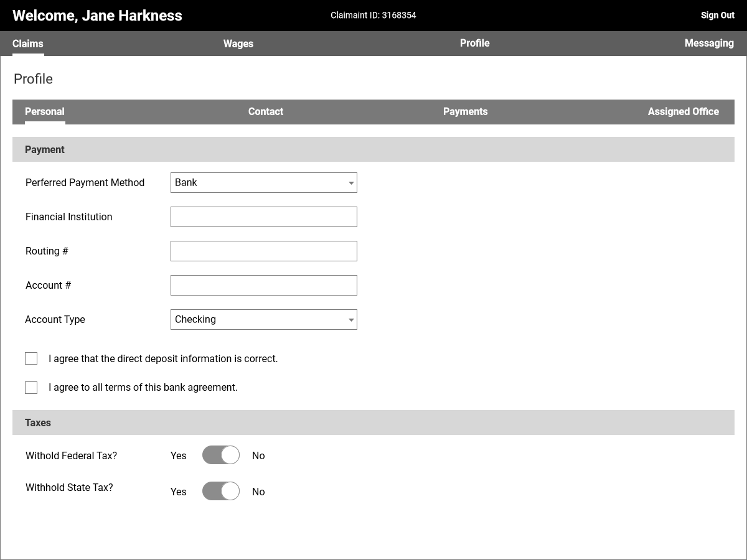Click the Financial Institution text field
Image resolution: width=747 pixels, height=560 pixels.
tap(264, 217)
